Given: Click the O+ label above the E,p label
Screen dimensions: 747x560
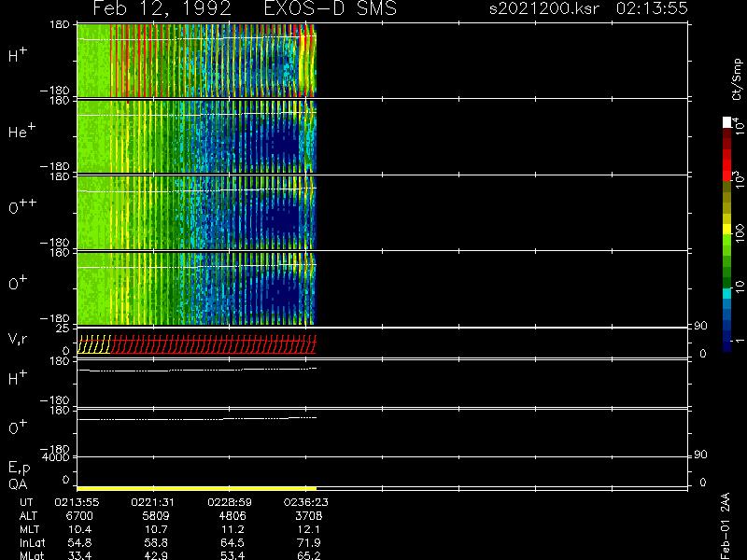Looking at the screenshot, I should coord(18,427).
